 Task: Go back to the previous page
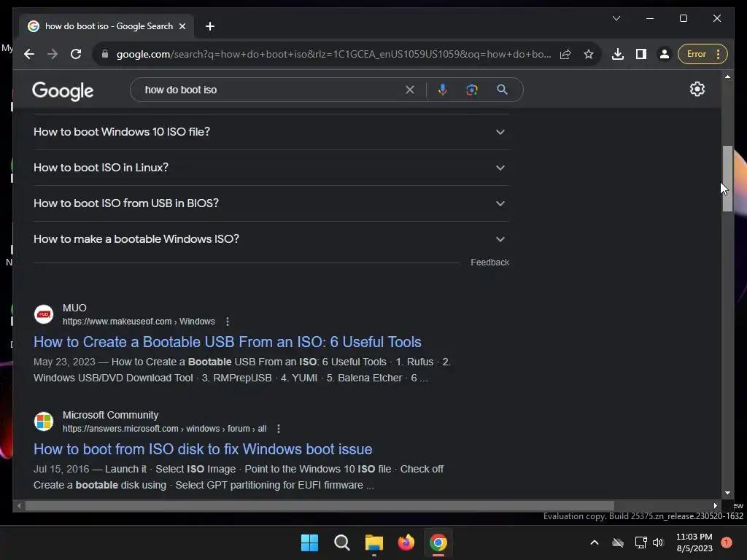pyautogui.click(x=29, y=54)
